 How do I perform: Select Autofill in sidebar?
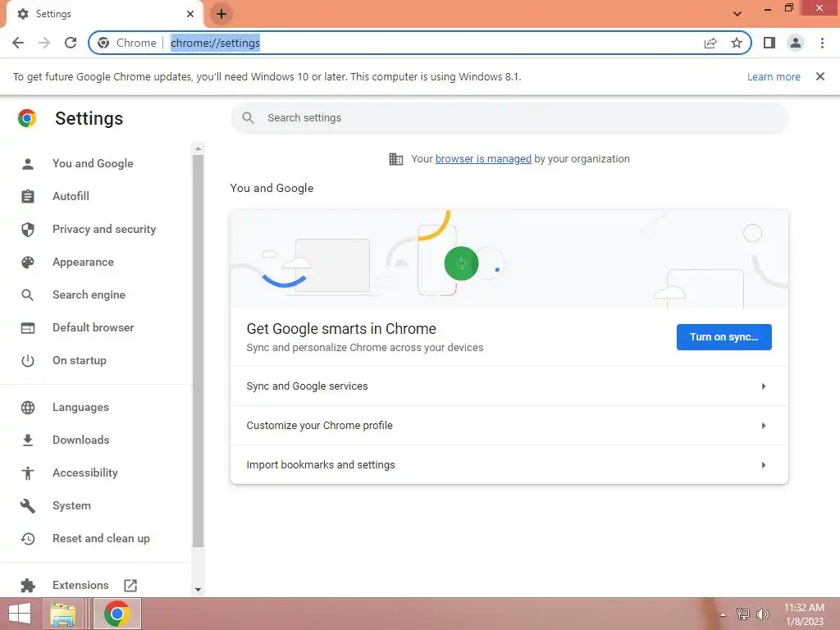click(71, 196)
